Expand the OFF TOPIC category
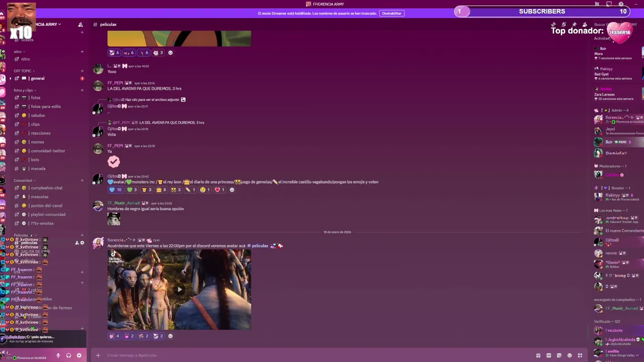The width and height of the screenshot is (644, 362). click(x=24, y=71)
